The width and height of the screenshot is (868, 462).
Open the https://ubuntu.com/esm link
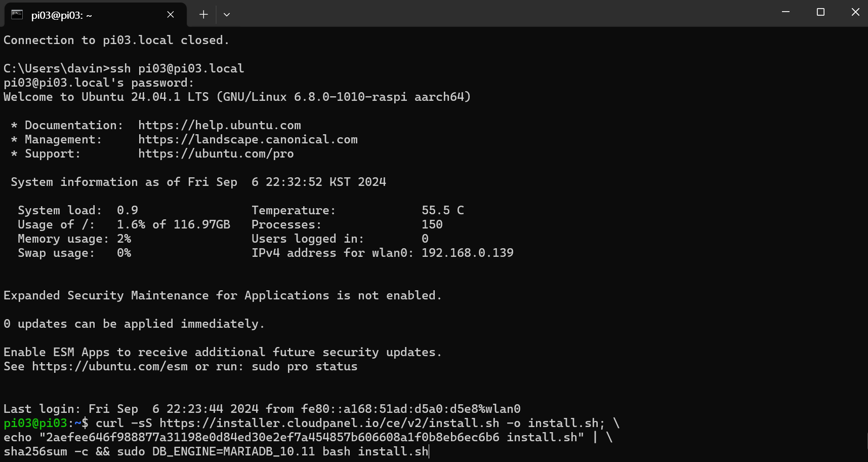pyautogui.click(x=110, y=366)
